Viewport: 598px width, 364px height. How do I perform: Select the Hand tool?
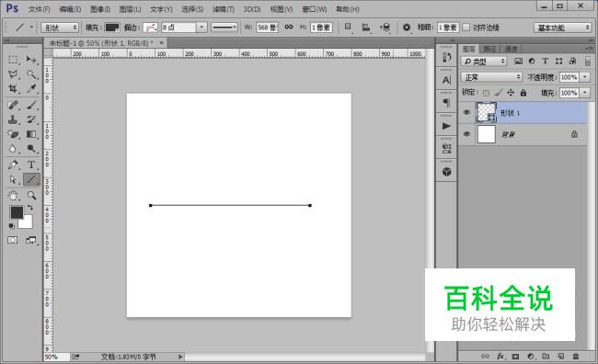click(13, 196)
